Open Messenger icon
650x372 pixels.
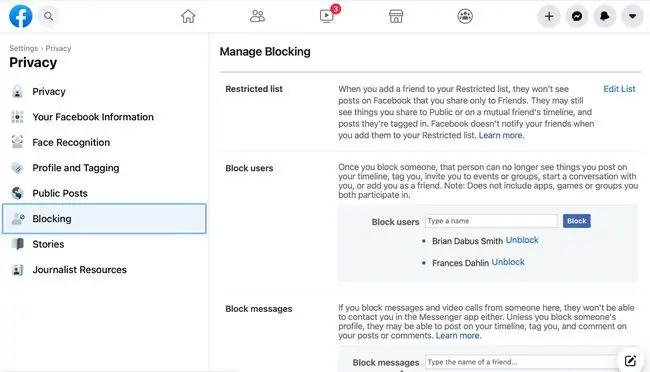pos(577,16)
